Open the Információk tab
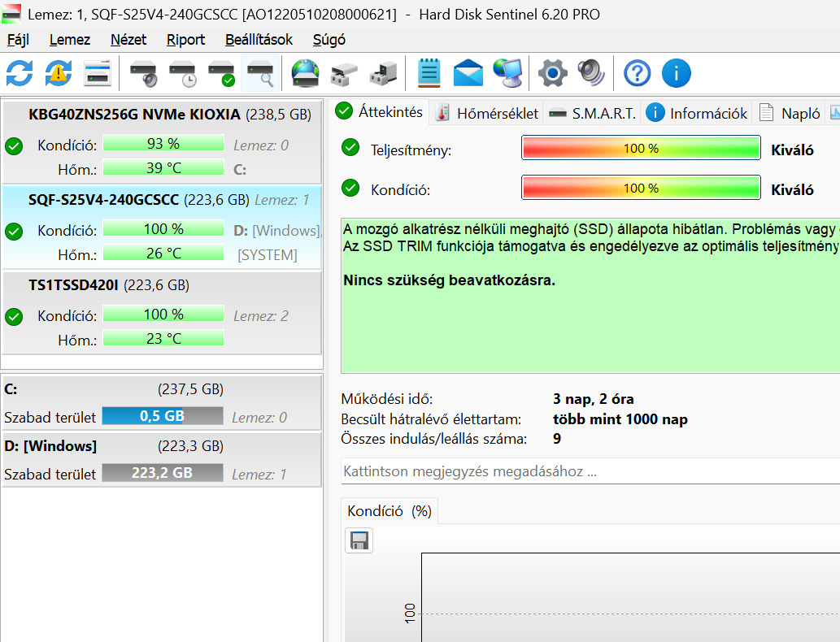Image resolution: width=840 pixels, height=642 pixels. click(x=696, y=113)
